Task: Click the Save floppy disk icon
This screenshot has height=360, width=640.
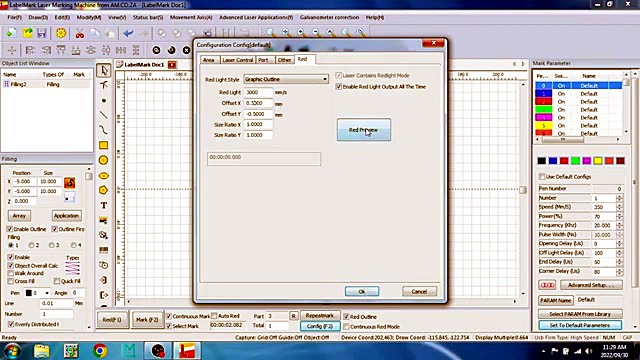Action: 42,33
